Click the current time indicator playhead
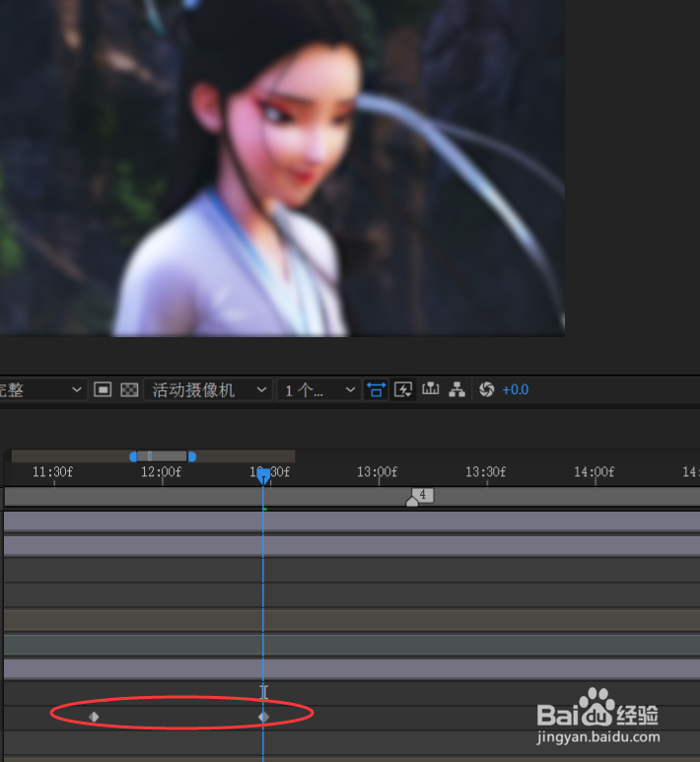 click(263, 476)
